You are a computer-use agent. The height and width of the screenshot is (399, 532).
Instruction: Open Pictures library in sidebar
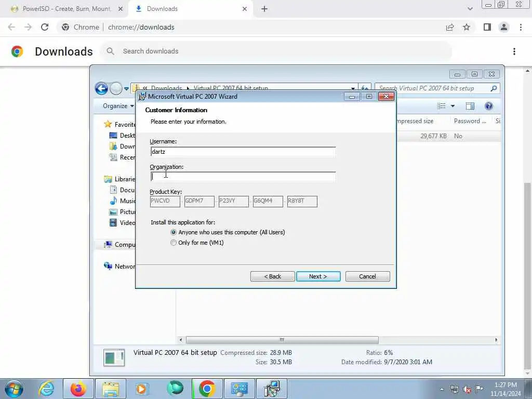[122, 212]
